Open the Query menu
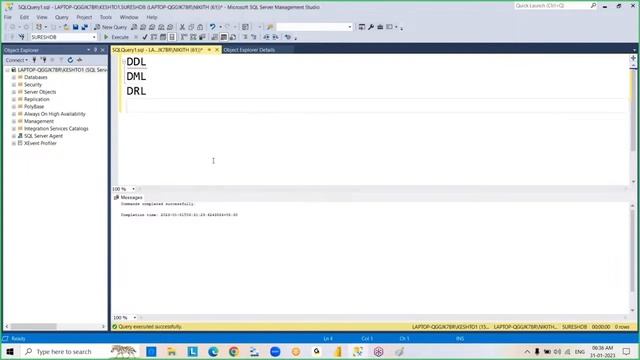The image size is (640, 360). pyautogui.click(x=62, y=17)
